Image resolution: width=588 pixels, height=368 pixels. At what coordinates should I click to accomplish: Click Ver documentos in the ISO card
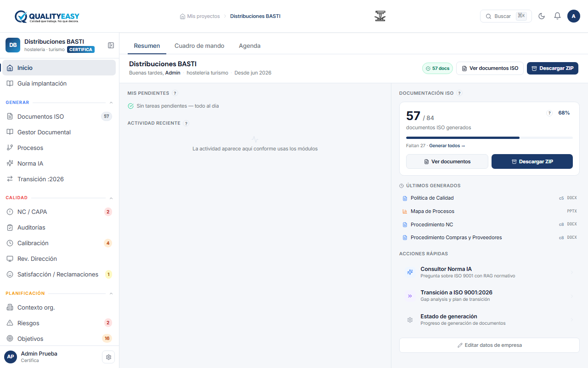[447, 161]
